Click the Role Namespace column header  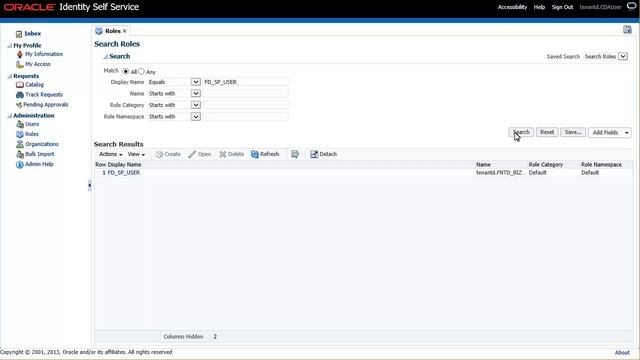tap(601, 165)
